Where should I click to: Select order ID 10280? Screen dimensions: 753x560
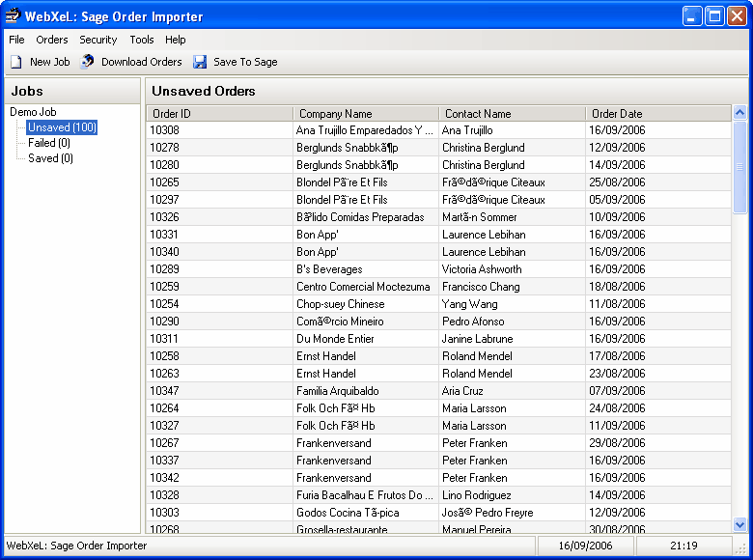[x=164, y=165]
